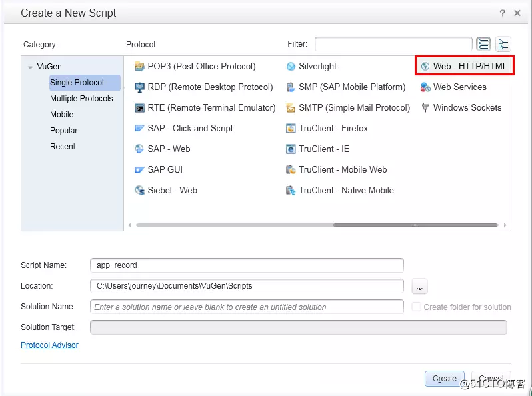The image size is (532, 396).
Task: Switch to tree view layout icon
Action: click(x=503, y=44)
